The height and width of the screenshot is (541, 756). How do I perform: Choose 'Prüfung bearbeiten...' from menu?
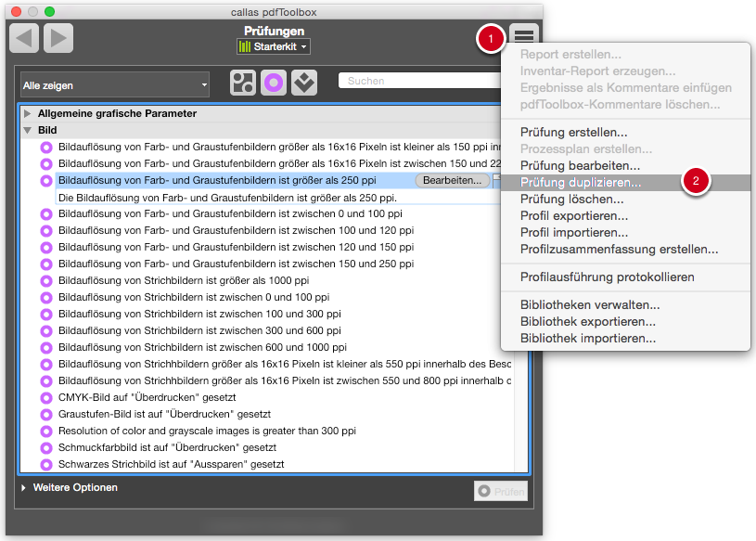pos(625,165)
